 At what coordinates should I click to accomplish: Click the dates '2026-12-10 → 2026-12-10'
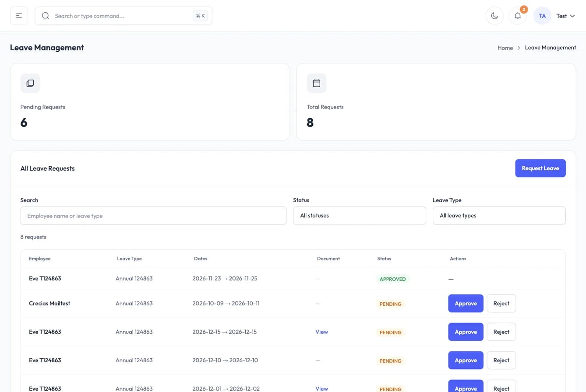[225, 360]
